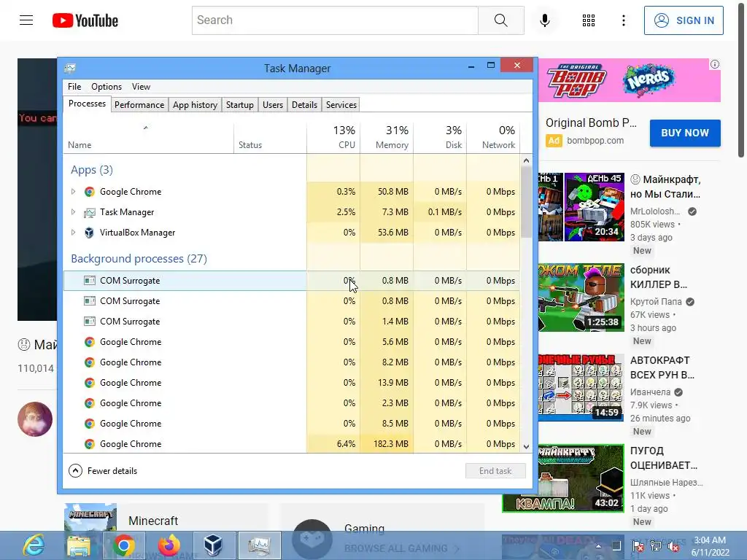Sort by the Disk column header
The width and height of the screenshot is (747, 560).
point(440,138)
